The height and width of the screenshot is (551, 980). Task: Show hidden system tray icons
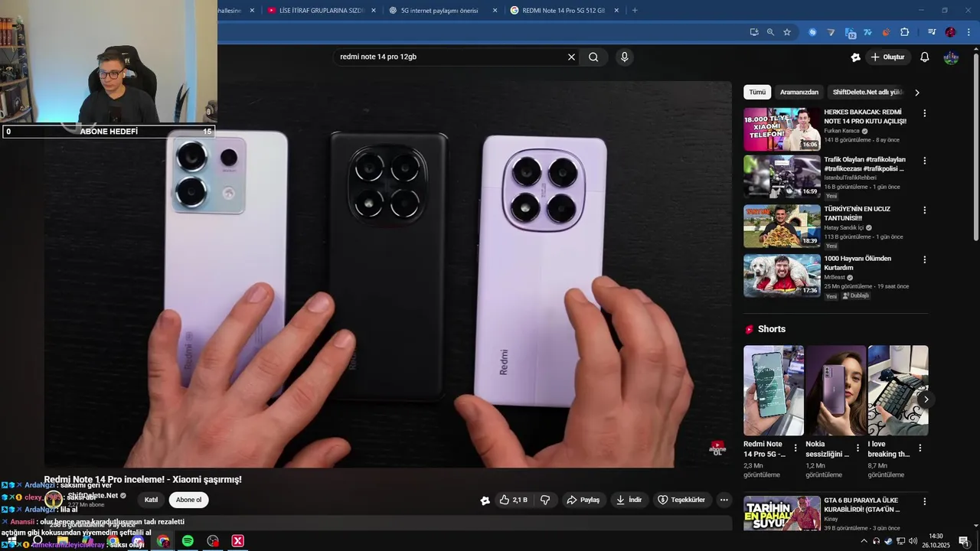864,541
